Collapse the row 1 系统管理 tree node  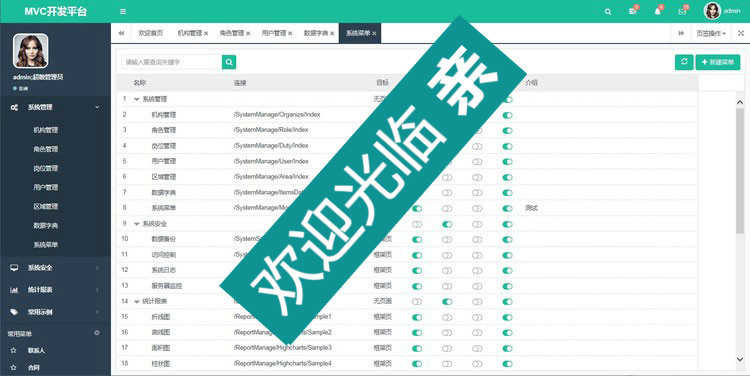137,100
